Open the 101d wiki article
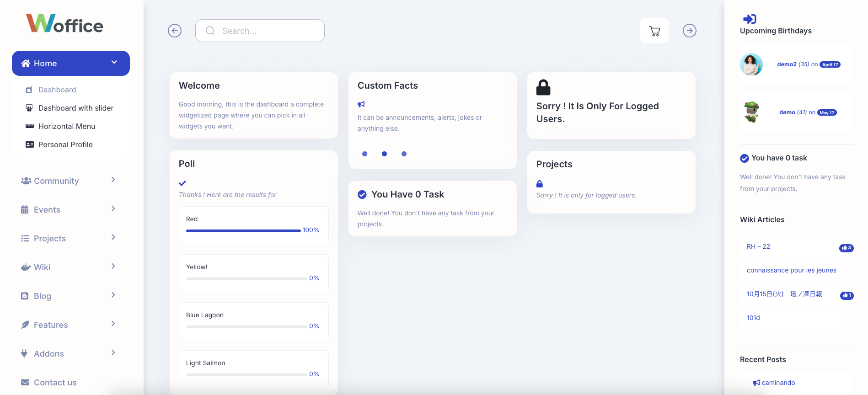 pyautogui.click(x=753, y=318)
